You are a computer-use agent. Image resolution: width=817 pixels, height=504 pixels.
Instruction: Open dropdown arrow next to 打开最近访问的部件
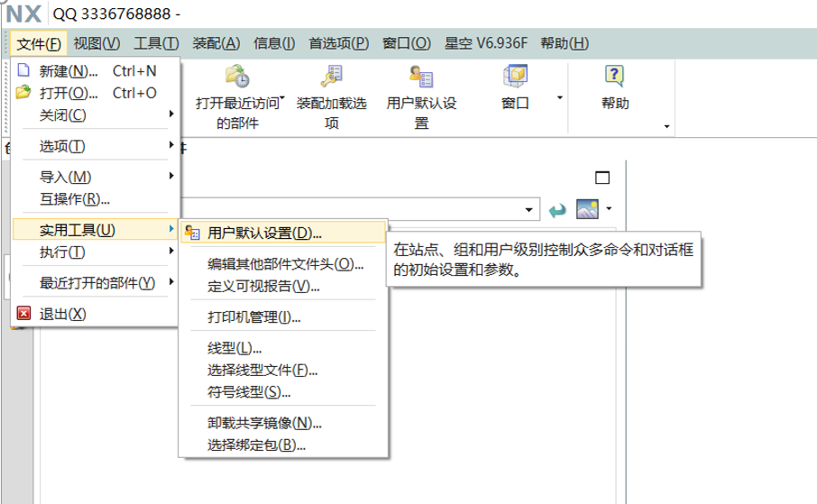coord(282,97)
